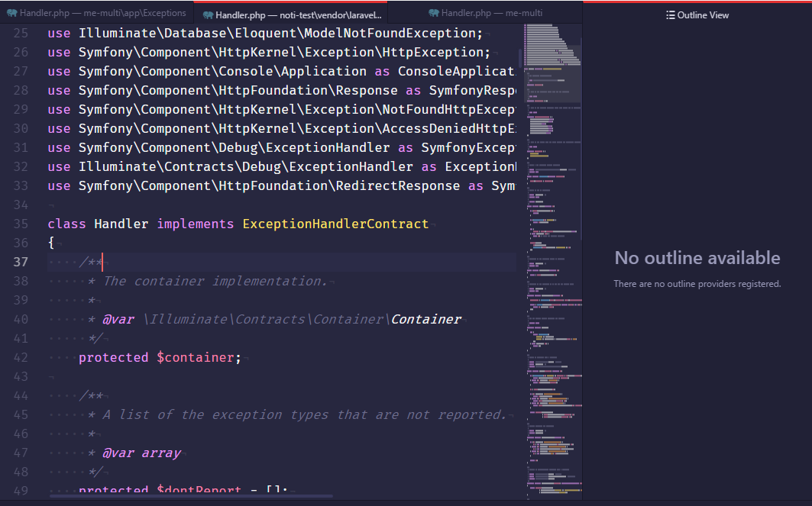Focus the Outline View panel tab
The height and width of the screenshot is (506, 812).
point(697,15)
